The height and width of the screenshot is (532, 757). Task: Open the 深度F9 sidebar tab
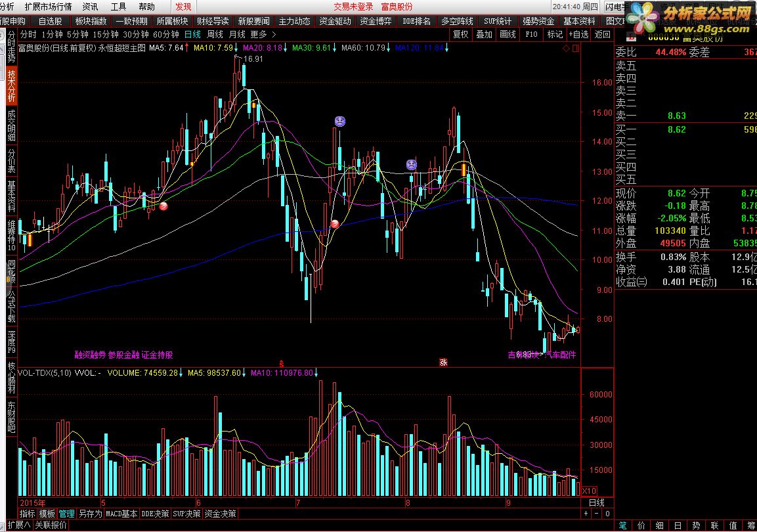click(x=12, y=342)
